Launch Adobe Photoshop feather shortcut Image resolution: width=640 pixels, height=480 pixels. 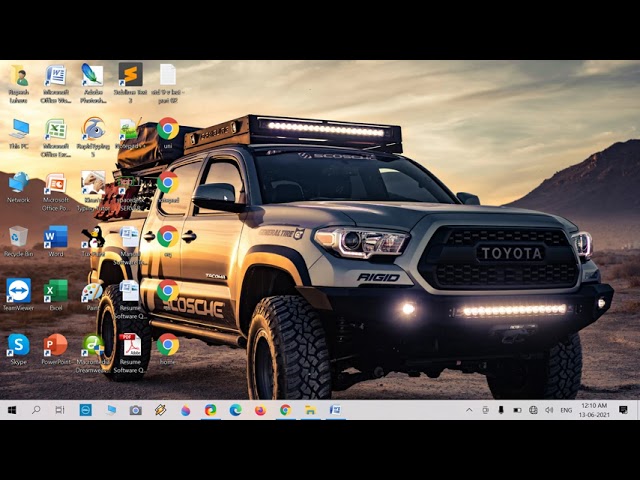[93, 76]
